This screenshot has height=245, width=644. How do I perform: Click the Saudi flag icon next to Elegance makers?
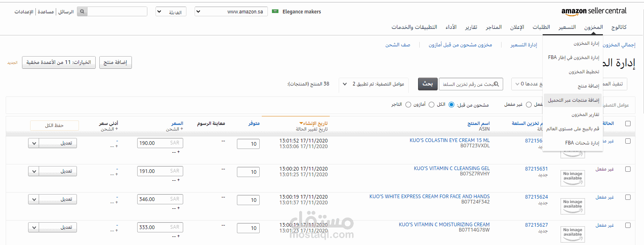(x=275, y=11)
